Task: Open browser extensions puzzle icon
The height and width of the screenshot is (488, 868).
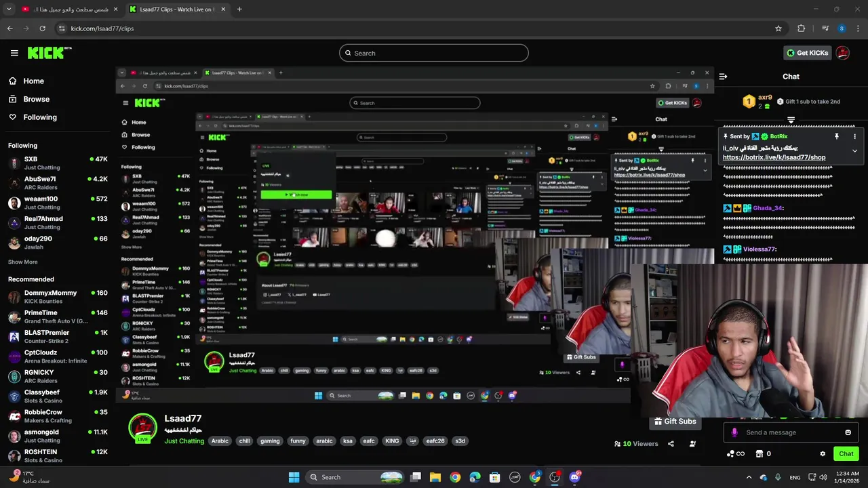Action: click(x=802, y=28)
